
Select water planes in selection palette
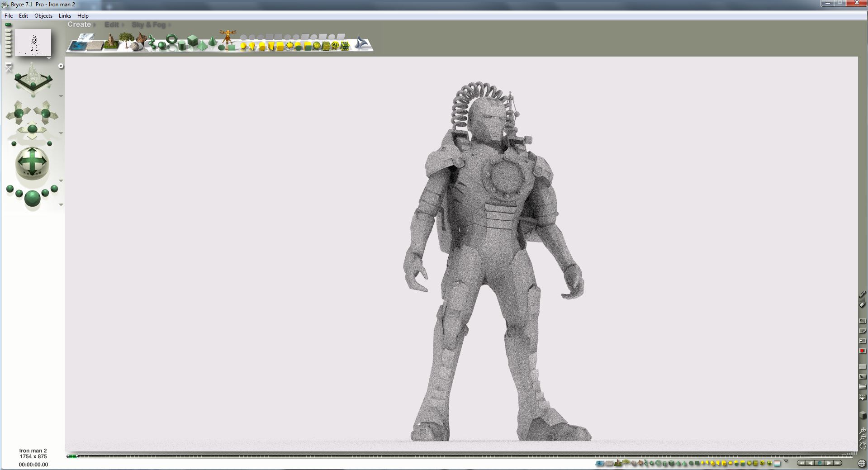point(600,463)
